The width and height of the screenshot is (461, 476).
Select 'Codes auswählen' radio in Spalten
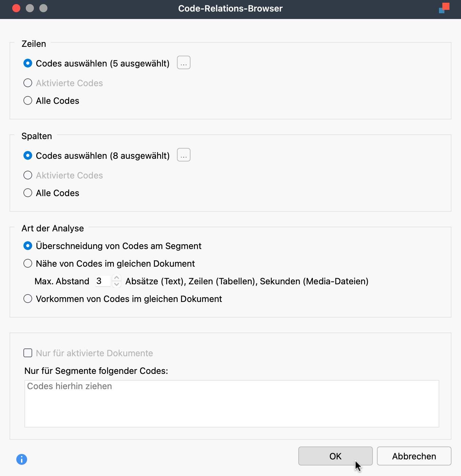pos(28,156)
